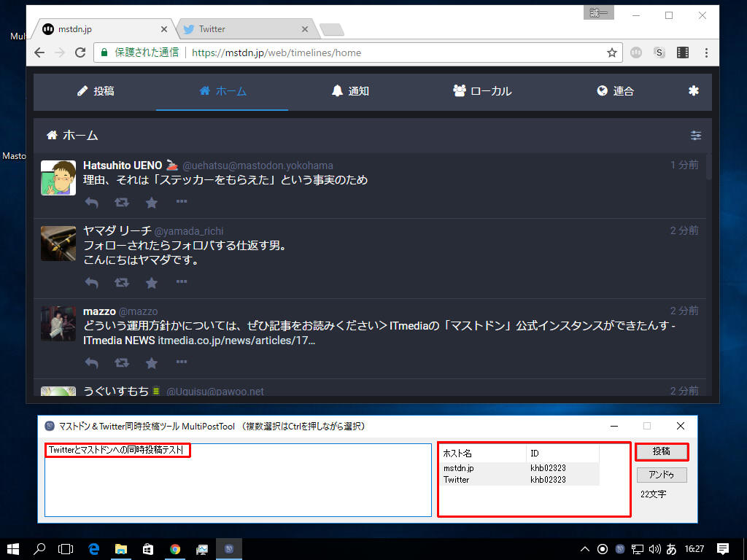Click the asterisk settings icon in the Mastodon nav
747x560 pixels.
(x=694, y=90)
